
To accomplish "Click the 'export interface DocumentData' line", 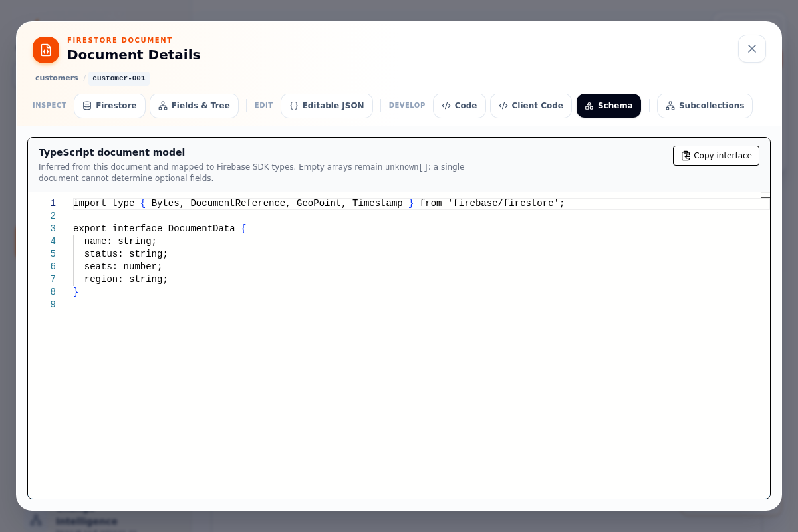I will [x=160, y=229].
